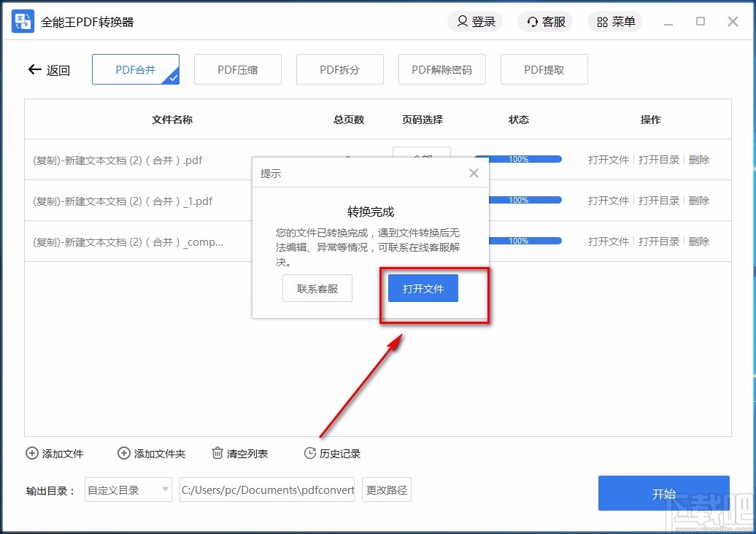
Task: Click the highlighted 打开文件 button in the dialog
Action: (422, 288)
